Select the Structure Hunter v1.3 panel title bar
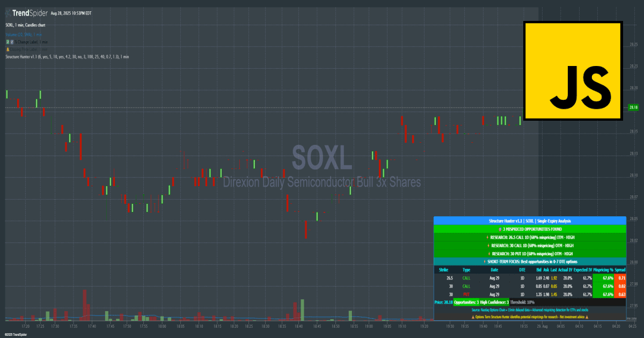Image resolution: width=644 pixels, height=338 pixels. click(x=530, y=221)
